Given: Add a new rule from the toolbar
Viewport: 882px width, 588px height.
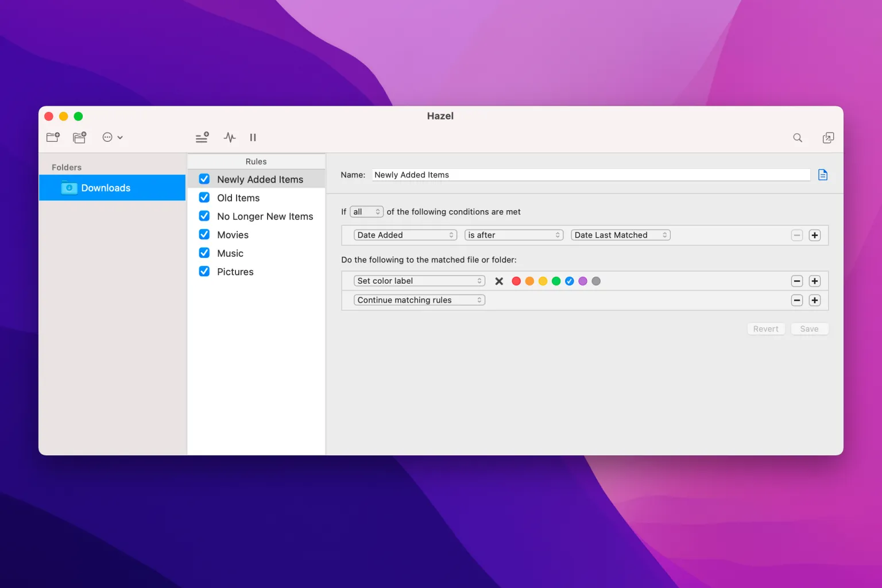Looking at the screenshot, I should click(x=202, y=137).
